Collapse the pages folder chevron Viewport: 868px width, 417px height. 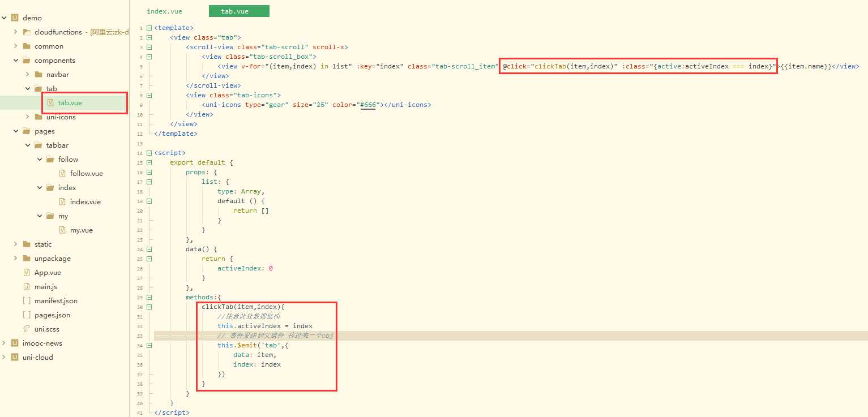pos(15,131)
